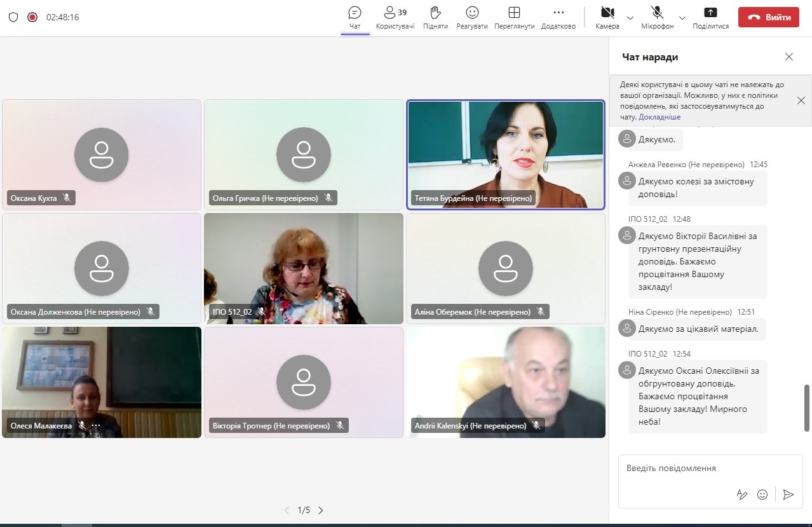Share screen with Поділитися
Screen dimensions: 812x527
710,17
